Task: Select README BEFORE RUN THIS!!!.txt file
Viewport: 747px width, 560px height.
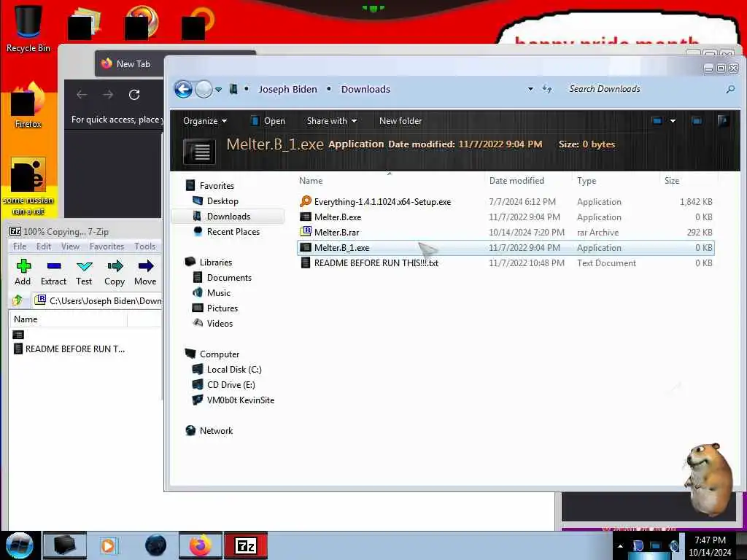Action: (x=506, y=262)
